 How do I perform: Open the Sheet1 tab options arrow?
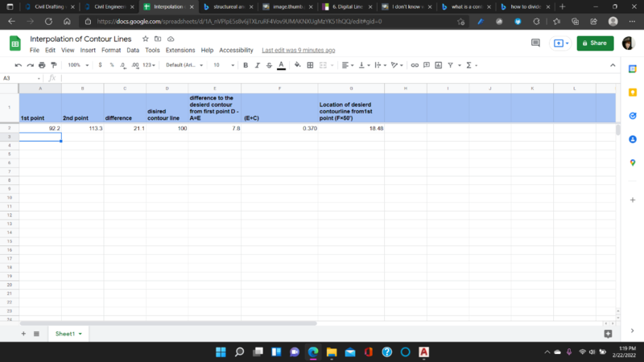(x=80, y=333)
